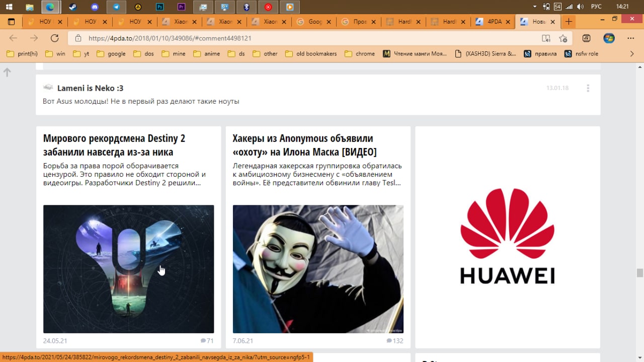Click the Guy Fawkes mask thumbnail

318,269
